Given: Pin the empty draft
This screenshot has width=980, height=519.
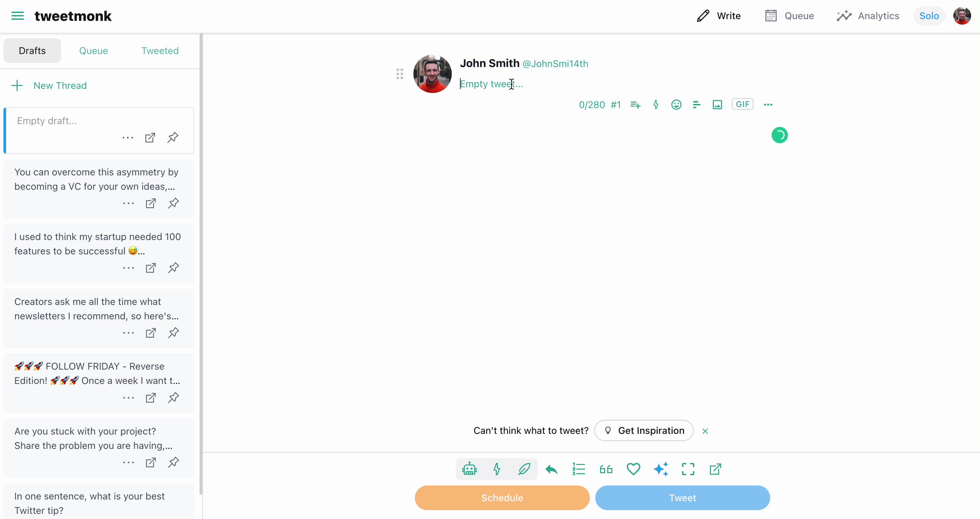Looking at the screenshot, I should click(x=173, y=137).
